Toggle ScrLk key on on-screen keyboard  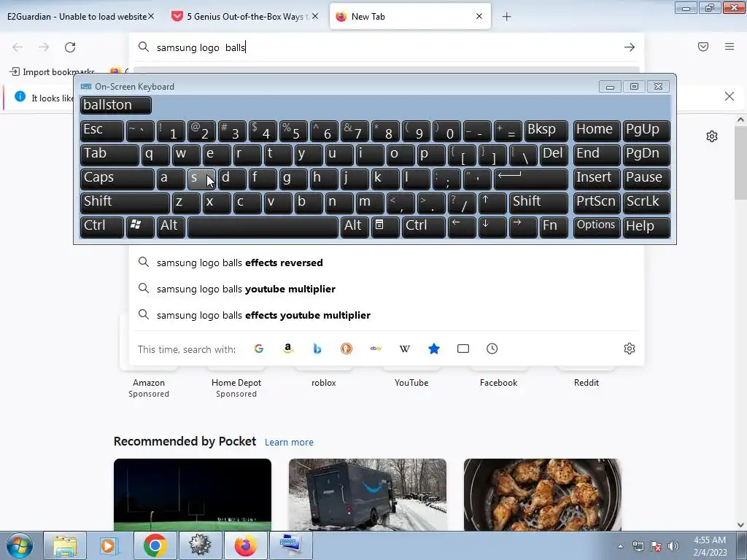click(x=646, y=203)
